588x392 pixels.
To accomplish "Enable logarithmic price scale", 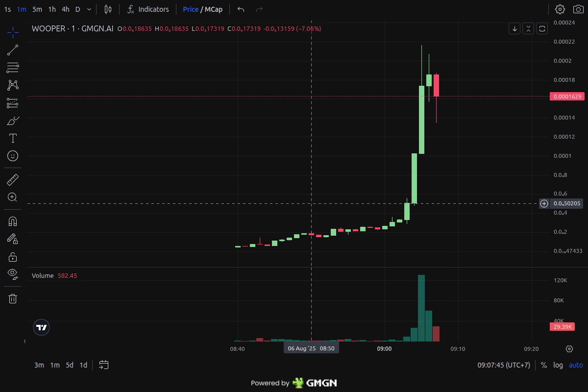I will 558,365.
